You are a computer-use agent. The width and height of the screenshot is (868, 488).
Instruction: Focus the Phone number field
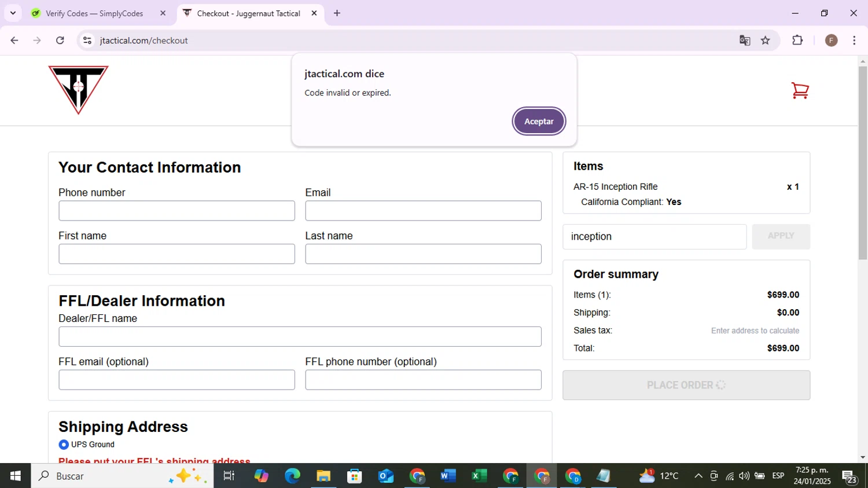176,211
